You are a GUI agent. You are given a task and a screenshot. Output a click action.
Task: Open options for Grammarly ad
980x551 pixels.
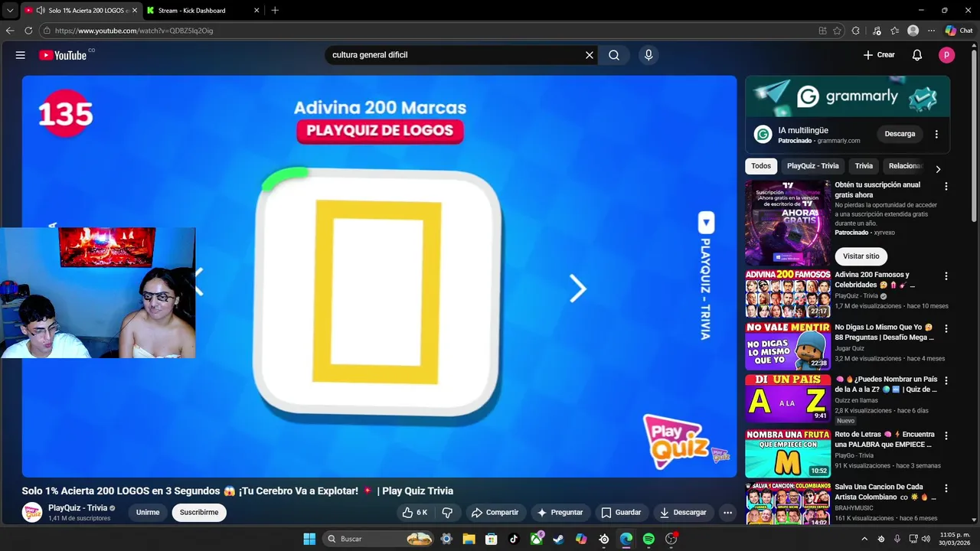[x=936, y=134]
